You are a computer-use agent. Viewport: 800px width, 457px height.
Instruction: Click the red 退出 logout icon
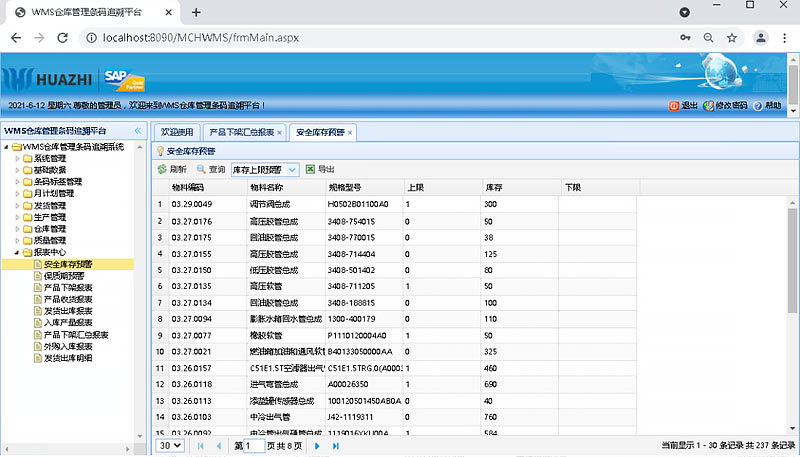click(674, 106)
